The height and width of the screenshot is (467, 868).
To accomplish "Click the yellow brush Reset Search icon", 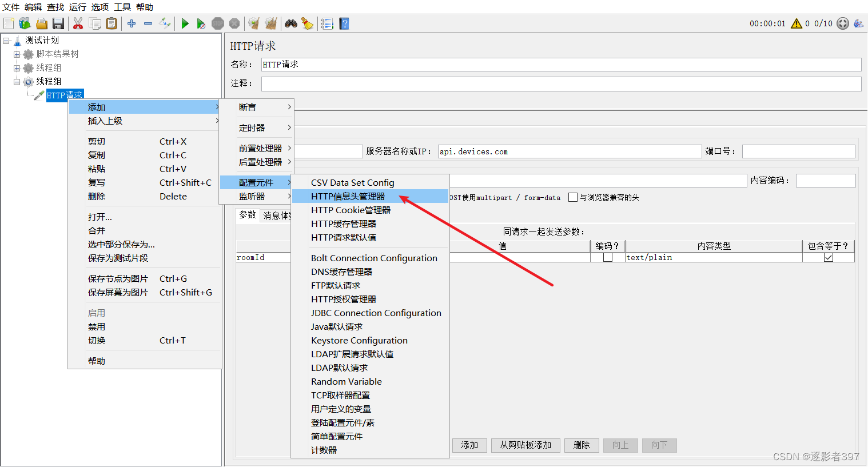I will click(x=308, y=23).
